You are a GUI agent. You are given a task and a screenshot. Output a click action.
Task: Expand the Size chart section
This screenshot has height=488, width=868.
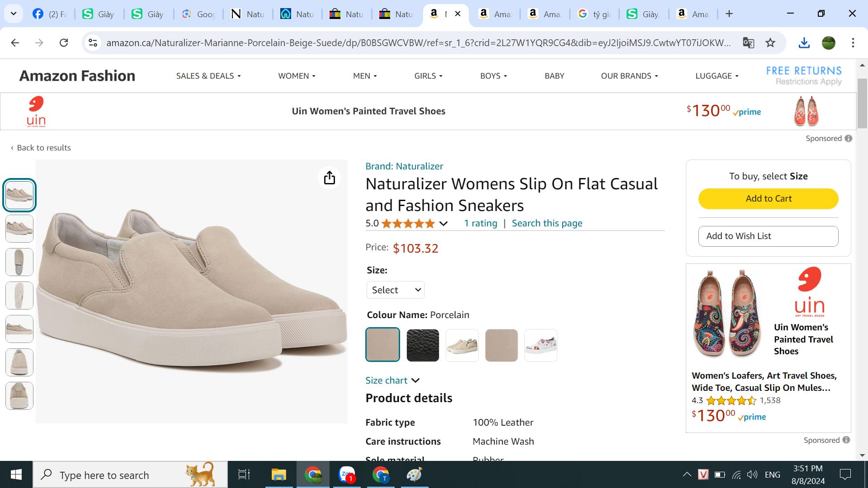coord(392,380)
